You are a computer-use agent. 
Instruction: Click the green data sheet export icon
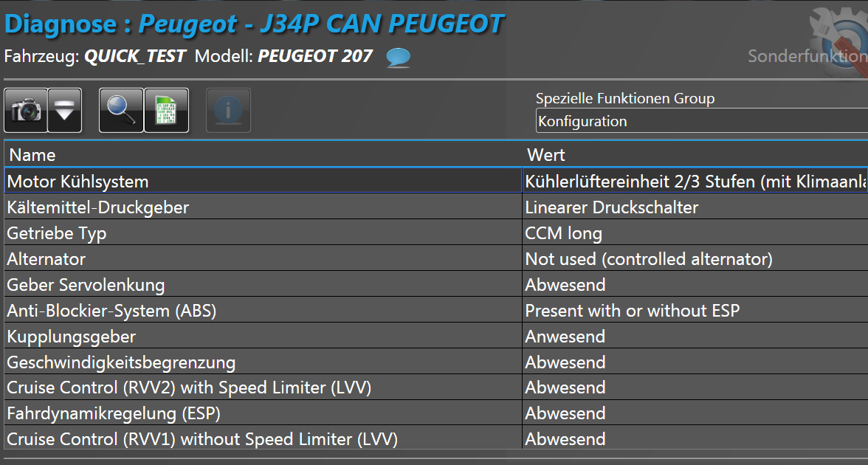[166, 111]
